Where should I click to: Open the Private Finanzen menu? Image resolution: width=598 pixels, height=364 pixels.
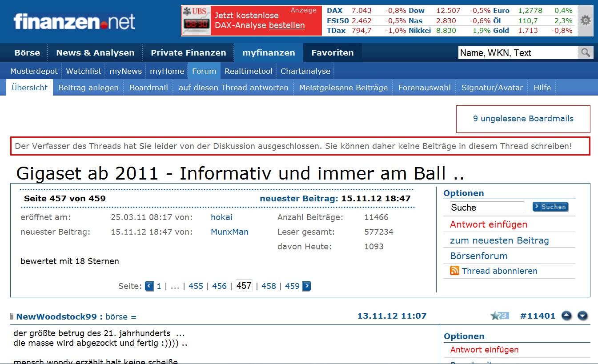point(188,52)
